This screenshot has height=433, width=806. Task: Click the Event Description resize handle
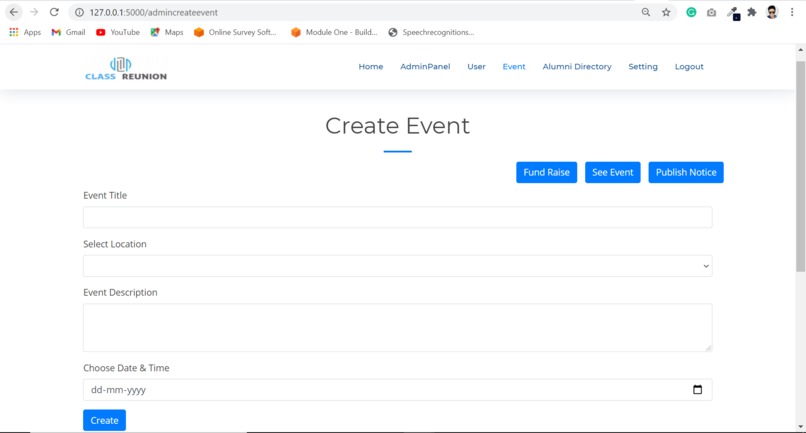point(708,348)
